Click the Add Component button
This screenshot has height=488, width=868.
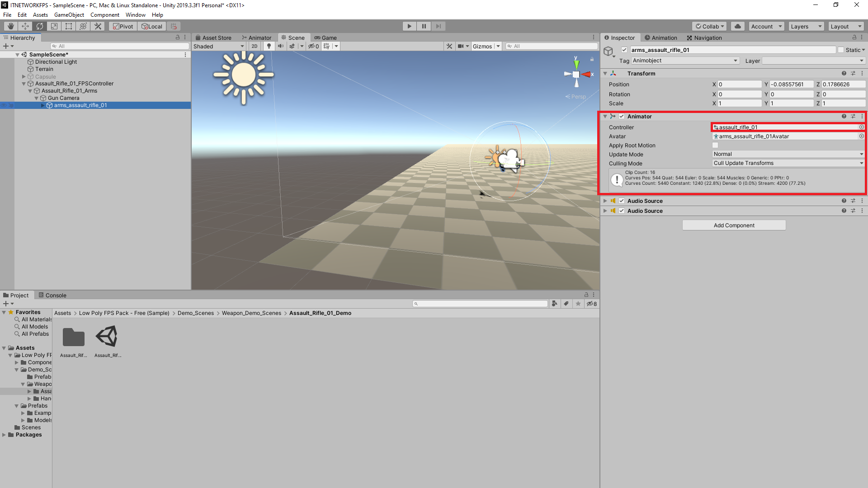[734, 225]
